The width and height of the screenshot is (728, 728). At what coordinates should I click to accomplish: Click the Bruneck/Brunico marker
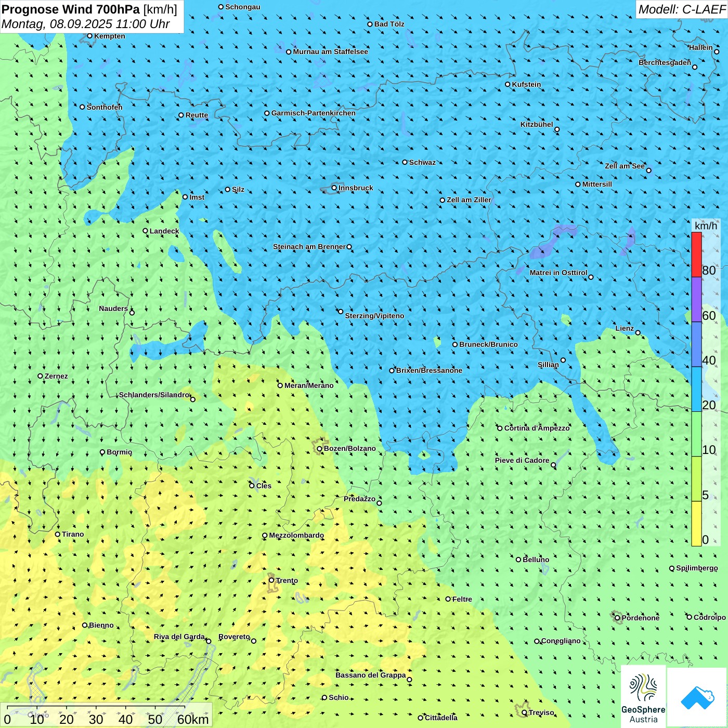pos(455,344)
